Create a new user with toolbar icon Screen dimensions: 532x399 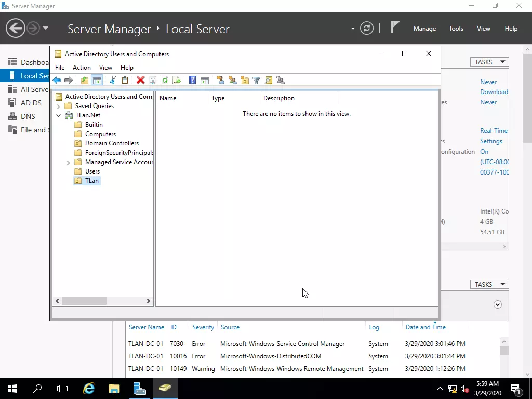[220, 81]
